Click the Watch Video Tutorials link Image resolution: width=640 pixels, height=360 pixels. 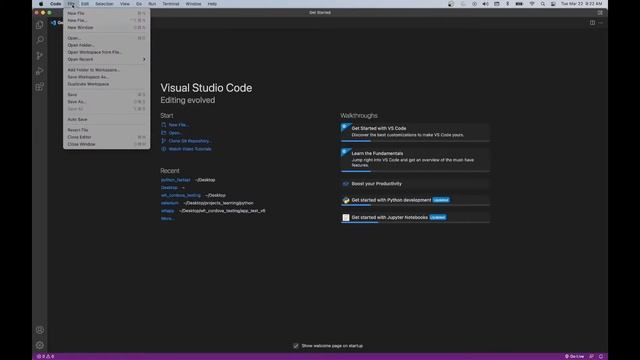(190, 149)
